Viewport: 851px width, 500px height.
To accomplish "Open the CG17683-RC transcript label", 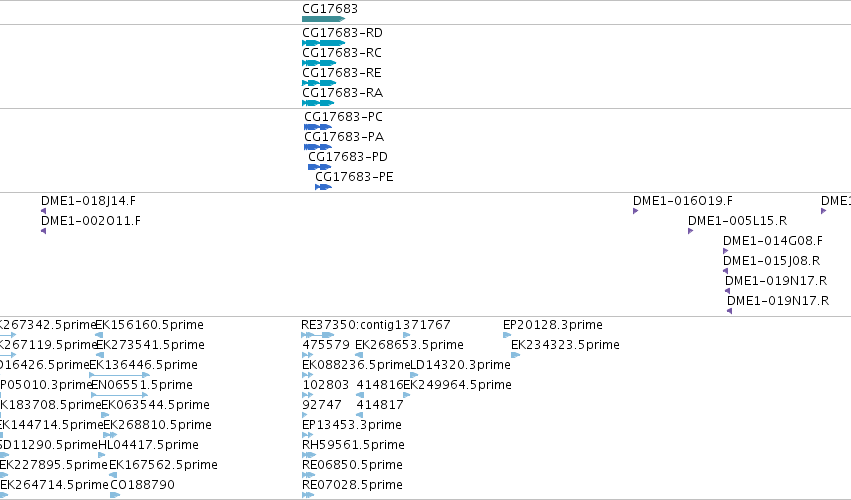I will coord(342,53).
